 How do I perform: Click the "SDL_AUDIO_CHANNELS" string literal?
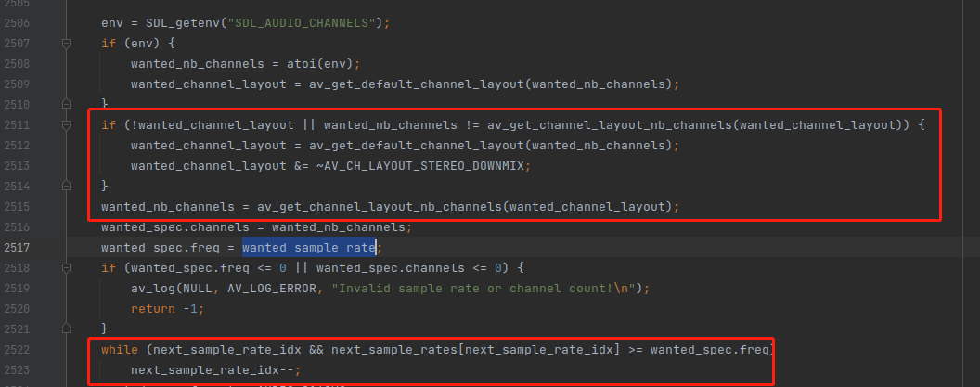coord(293,22)
